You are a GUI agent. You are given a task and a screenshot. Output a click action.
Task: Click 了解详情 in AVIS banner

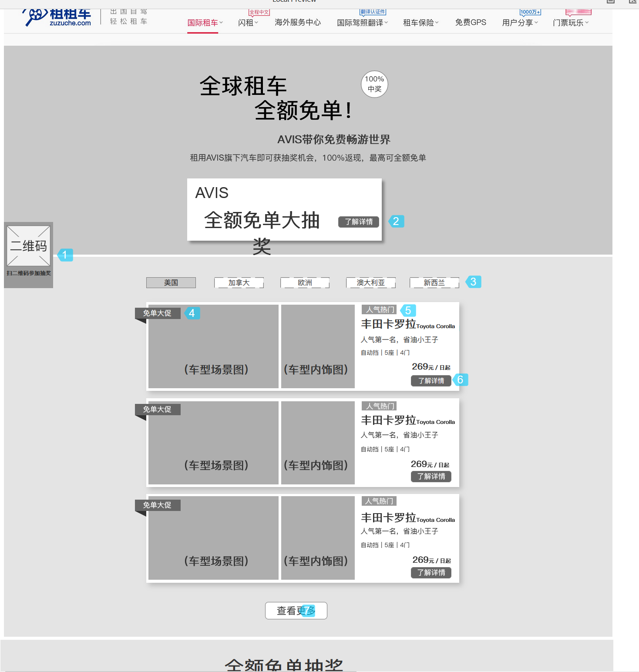359,222
